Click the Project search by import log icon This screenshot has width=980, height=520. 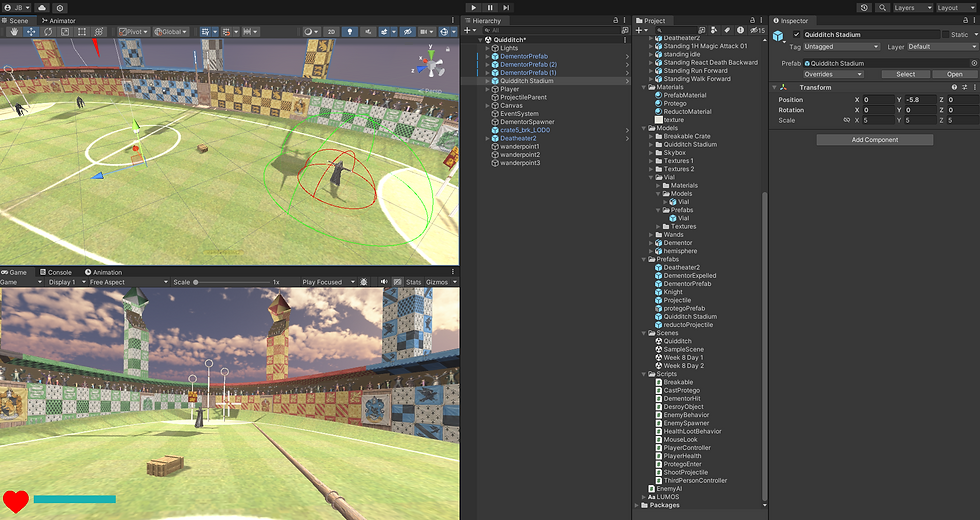[x=741, y=30]
